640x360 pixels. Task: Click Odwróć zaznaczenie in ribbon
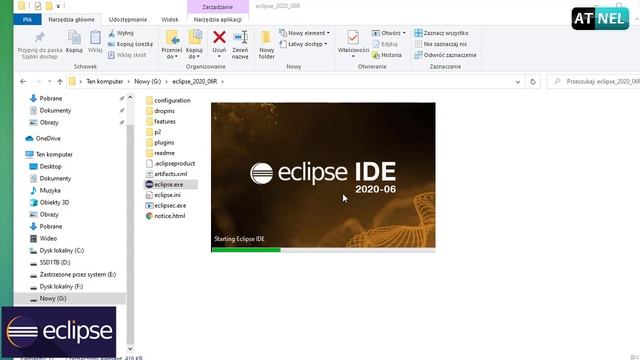coord(445,55)
